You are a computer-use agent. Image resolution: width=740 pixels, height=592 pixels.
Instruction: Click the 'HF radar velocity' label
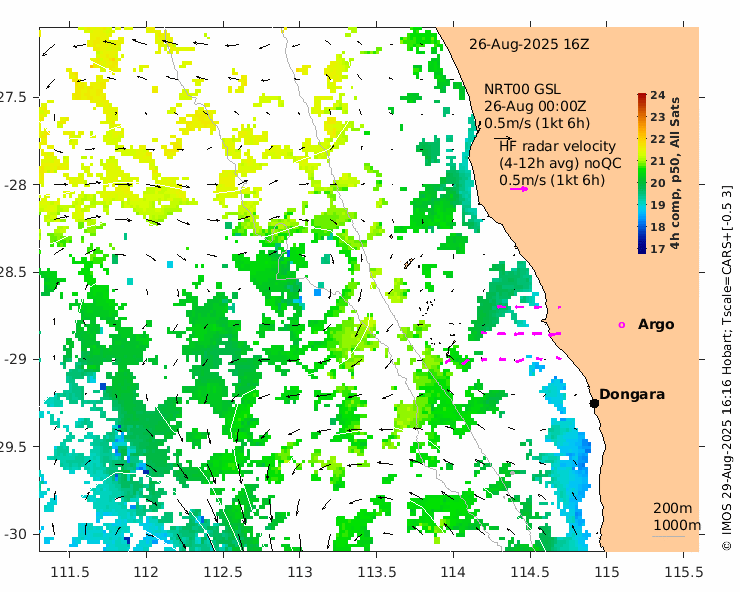(558, 146)
